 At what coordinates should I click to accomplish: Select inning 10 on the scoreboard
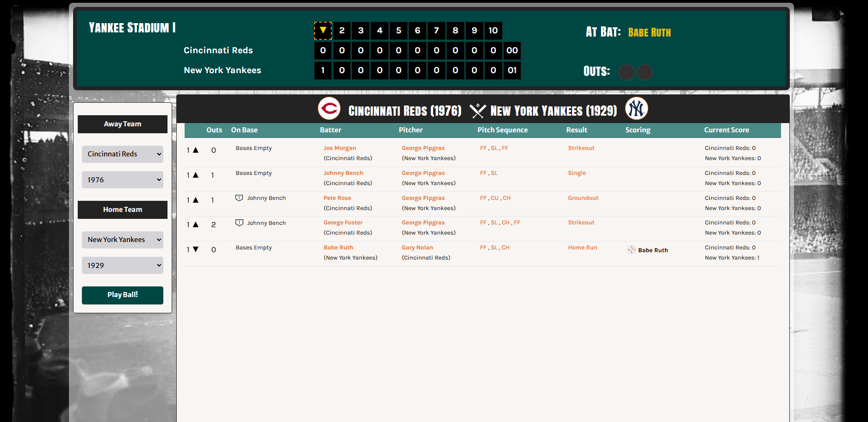[x=493, y=31]
